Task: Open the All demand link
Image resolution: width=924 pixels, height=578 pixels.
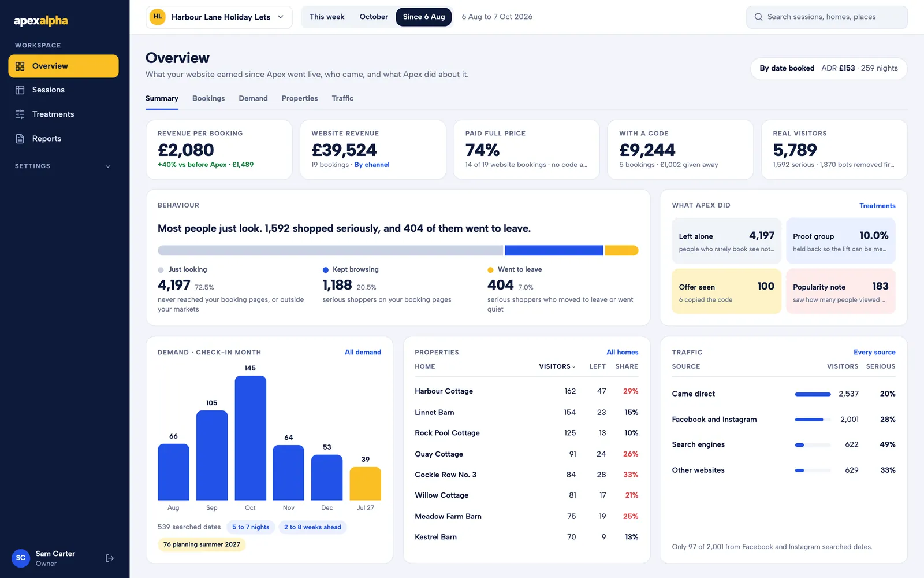Action: [363, 352]
